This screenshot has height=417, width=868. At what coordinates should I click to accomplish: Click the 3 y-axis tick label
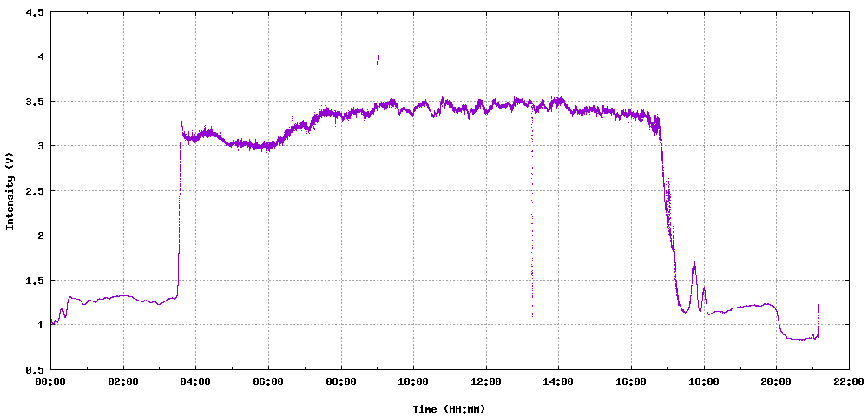40,146
